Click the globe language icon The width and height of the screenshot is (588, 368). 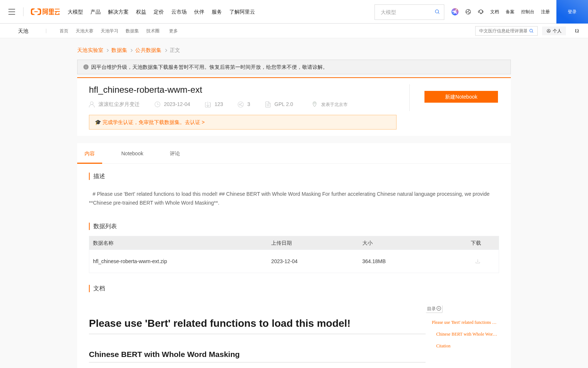[468, 12]
